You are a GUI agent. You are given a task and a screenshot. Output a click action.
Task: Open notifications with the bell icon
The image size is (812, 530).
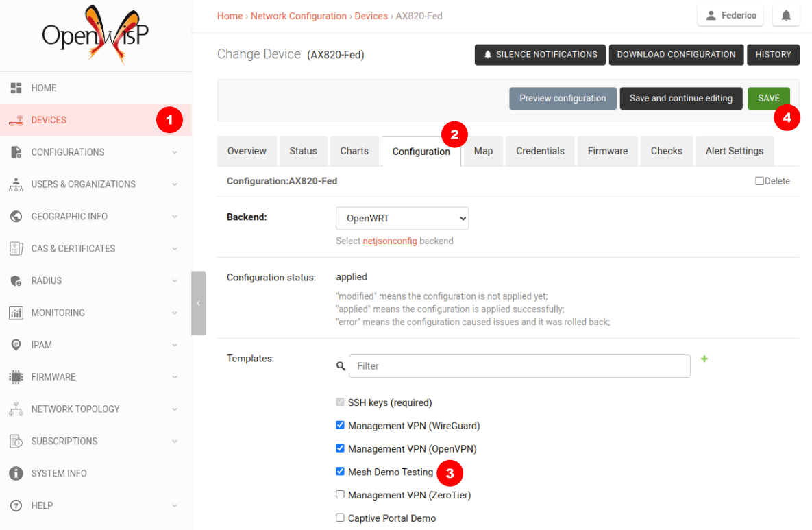pos(785,15)
